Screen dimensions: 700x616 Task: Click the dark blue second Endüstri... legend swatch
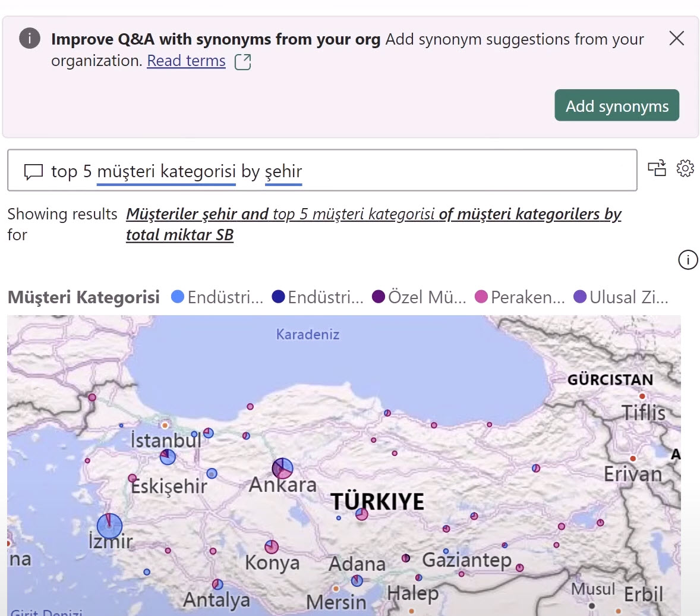tap(278, 297)
